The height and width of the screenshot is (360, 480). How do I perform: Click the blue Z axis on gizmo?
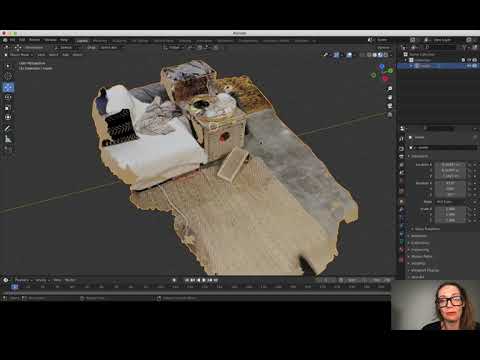click(x=382, y=67)
